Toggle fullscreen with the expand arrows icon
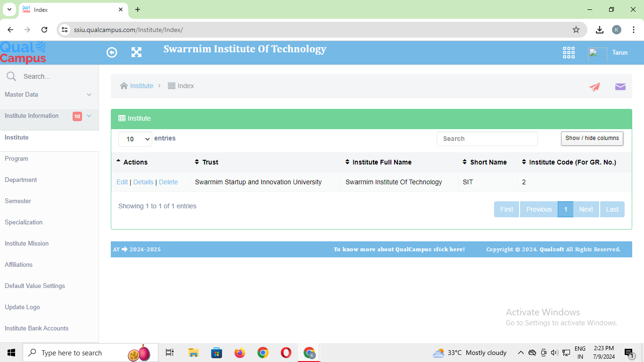The height and width of the screenshot is (362, 644). pyautogui.click(x=136, y=52)
